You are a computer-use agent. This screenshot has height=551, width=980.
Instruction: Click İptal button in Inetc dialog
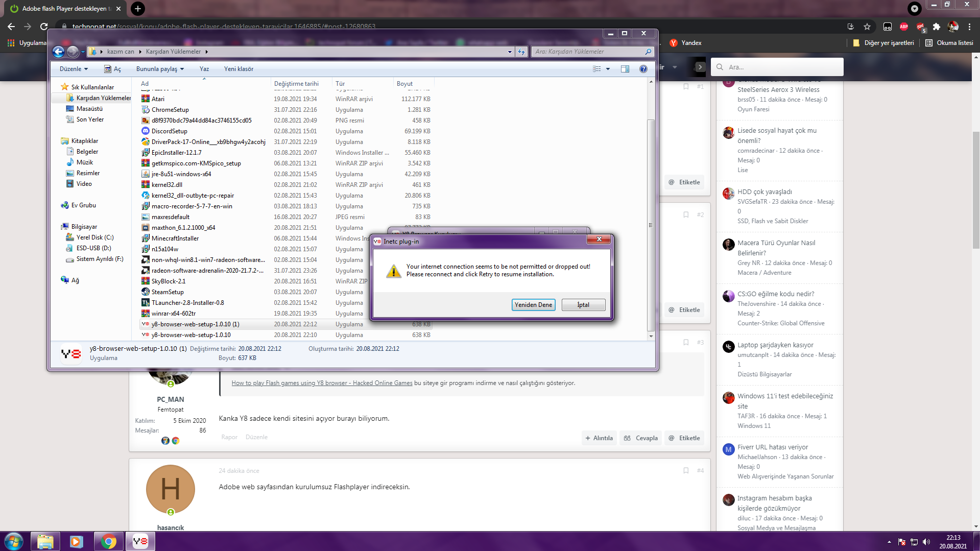pyautogui.click(x=583, y=305)
